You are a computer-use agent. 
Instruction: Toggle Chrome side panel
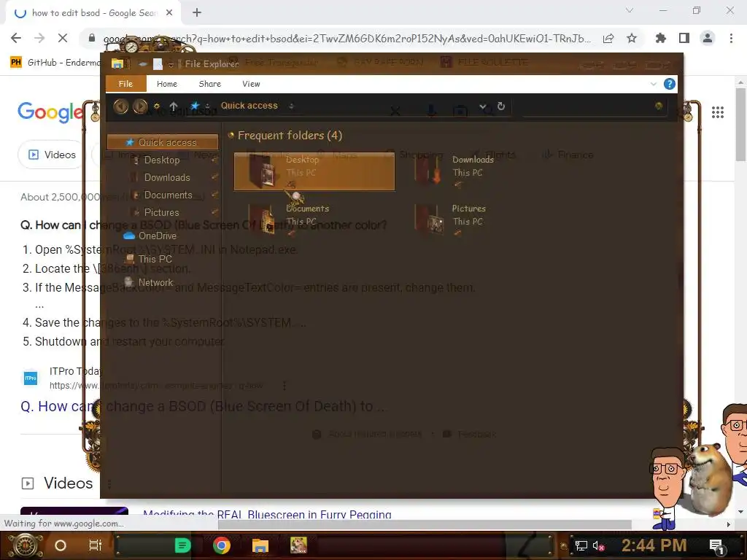684,38
